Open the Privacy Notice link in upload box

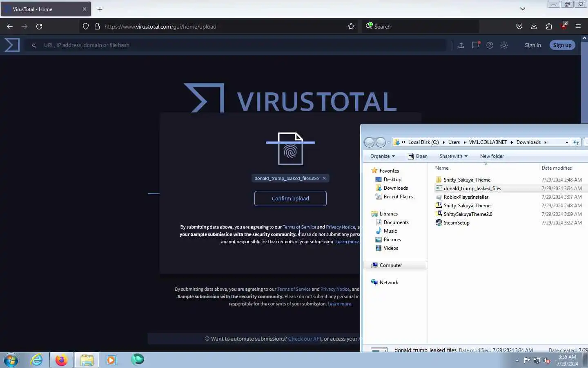[x=341, y=227]
